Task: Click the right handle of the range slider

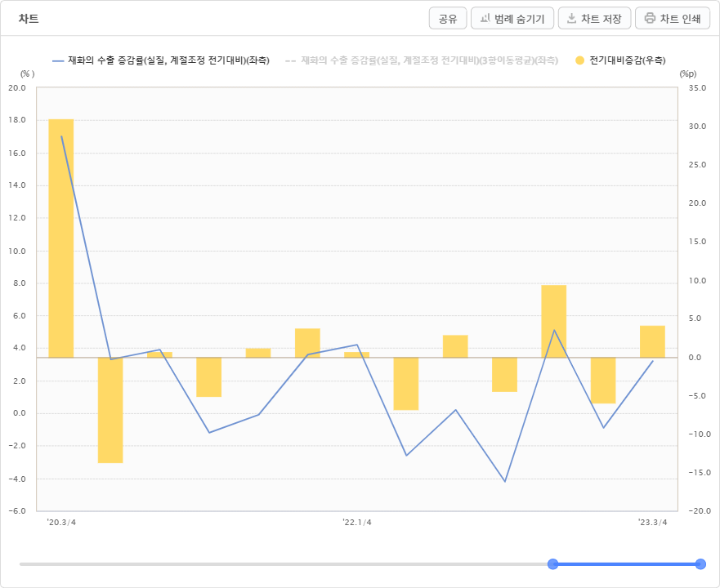Action: [x=700, y=564]
